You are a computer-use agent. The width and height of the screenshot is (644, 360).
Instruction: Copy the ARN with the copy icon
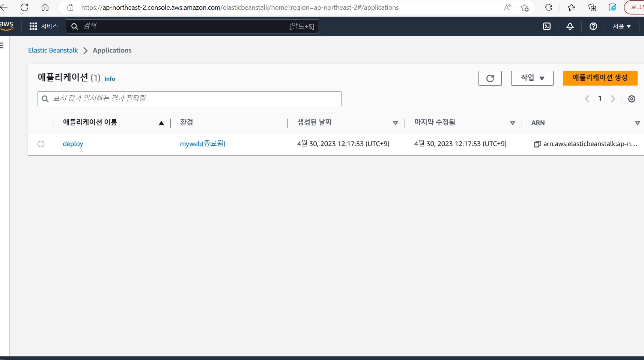click(x=537, y=144)
